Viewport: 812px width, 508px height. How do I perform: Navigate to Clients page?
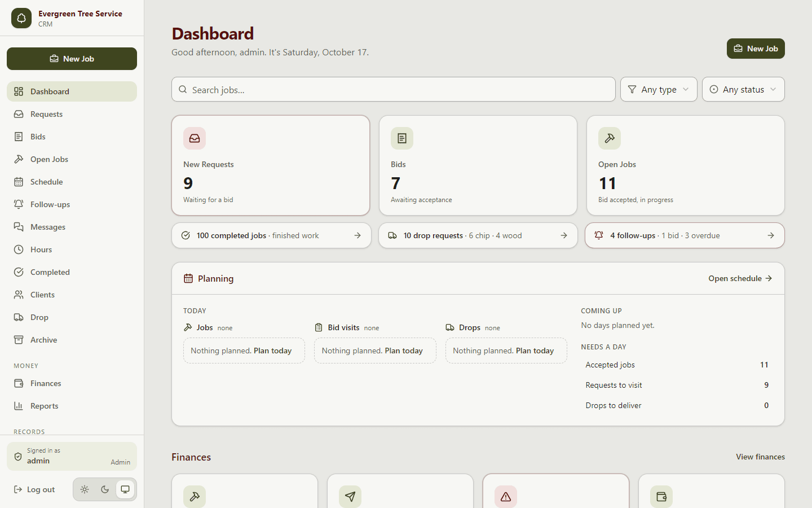click(72, 295)
